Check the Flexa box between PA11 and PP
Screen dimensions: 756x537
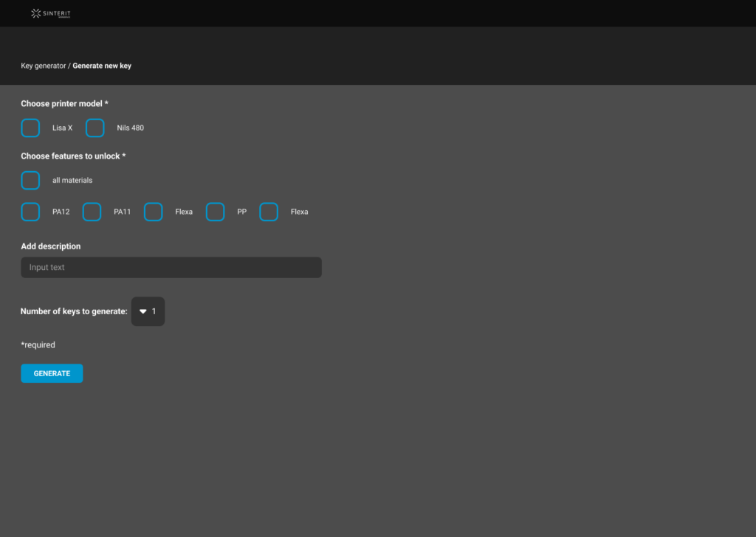[x=154, y=212]
